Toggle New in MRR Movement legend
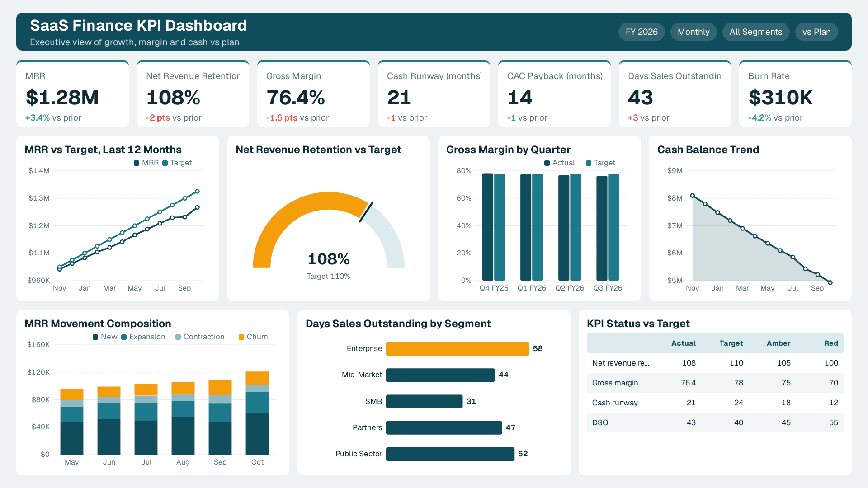Screen dimensions: 868x488 105,337
